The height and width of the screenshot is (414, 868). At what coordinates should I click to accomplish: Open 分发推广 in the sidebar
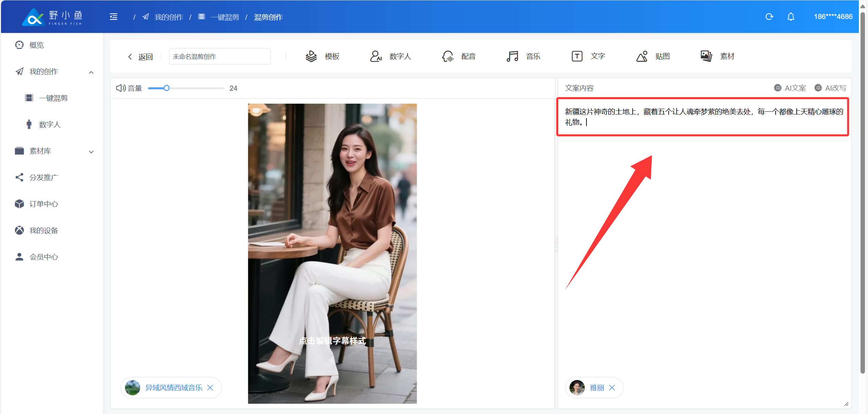pyautogui.click(x=43, y=177)
